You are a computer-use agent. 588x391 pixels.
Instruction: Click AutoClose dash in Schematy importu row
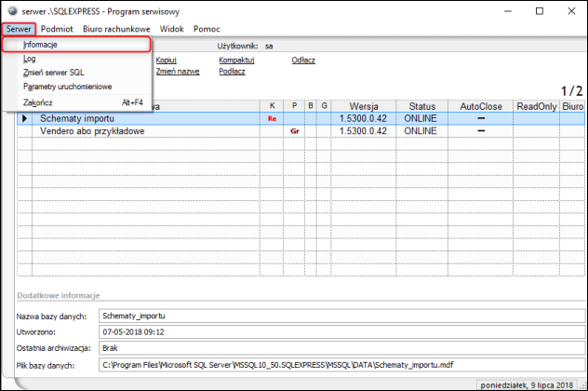pos(481,118)
